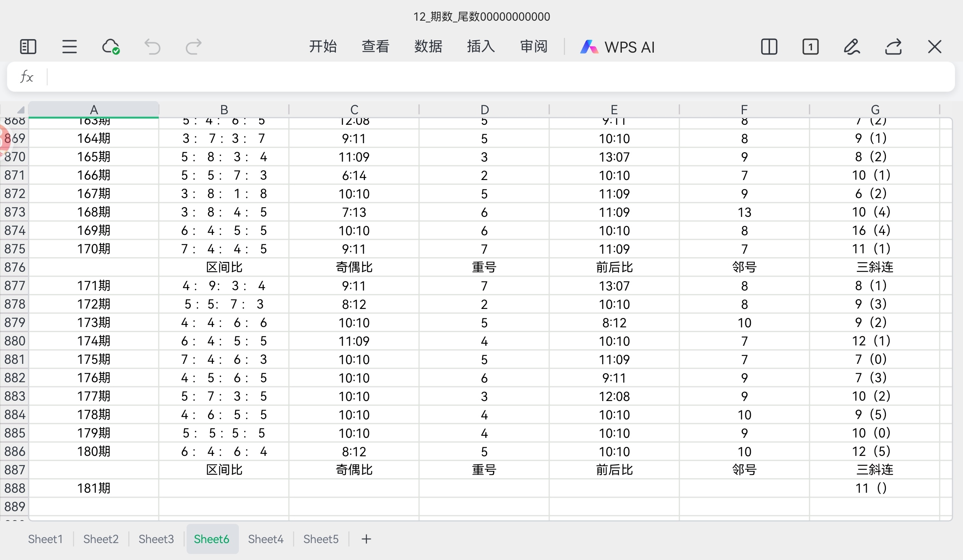Select the 重号 cell in row 876
Screen dimensions: 963x560
click(484, 267)
